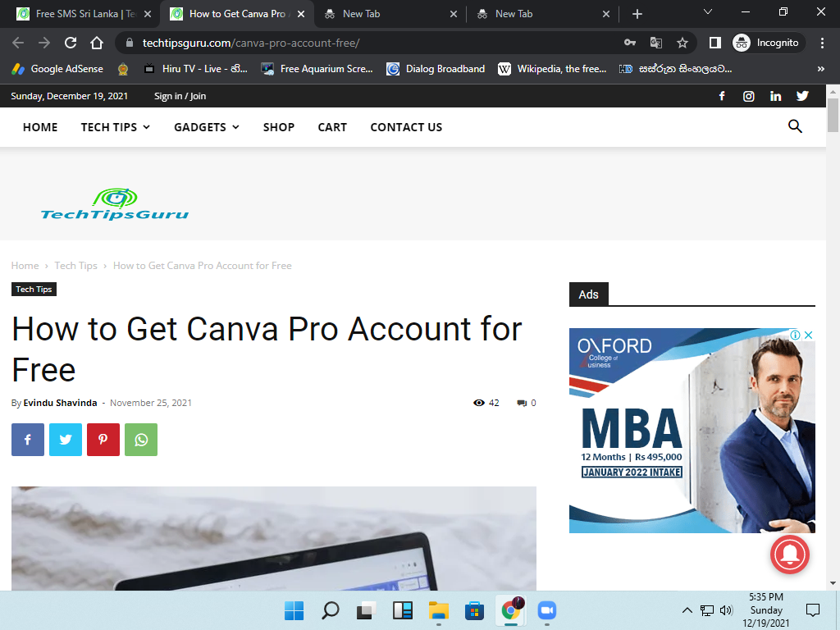Click the Tech Tips category tag
The width and height of the screenshot is (840, 630).
click(34, 290)
